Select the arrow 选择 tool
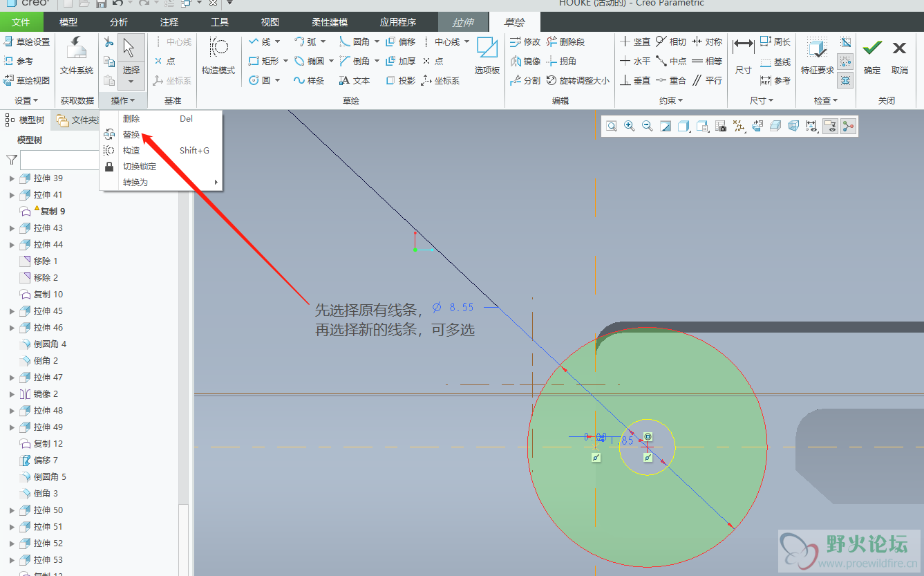 tap(131, 61)
